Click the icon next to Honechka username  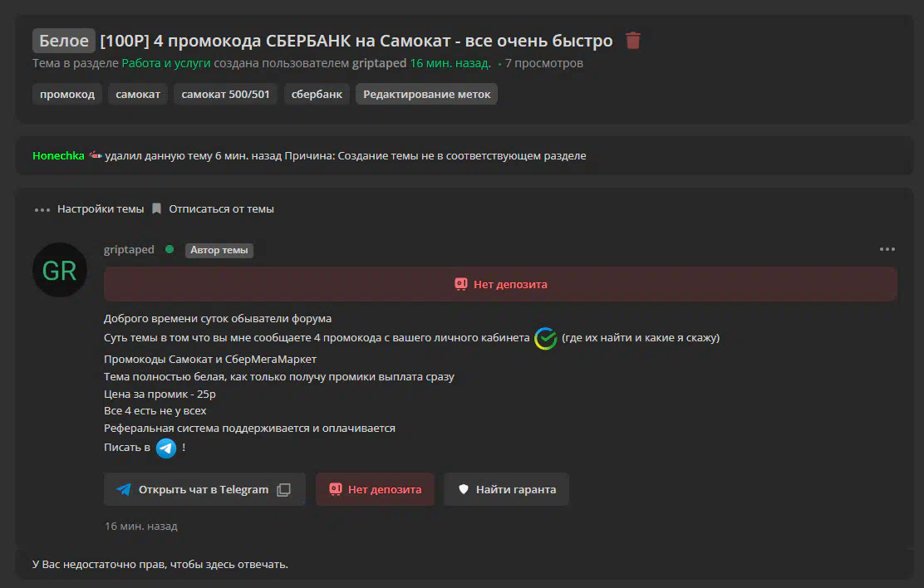(96, 155)
